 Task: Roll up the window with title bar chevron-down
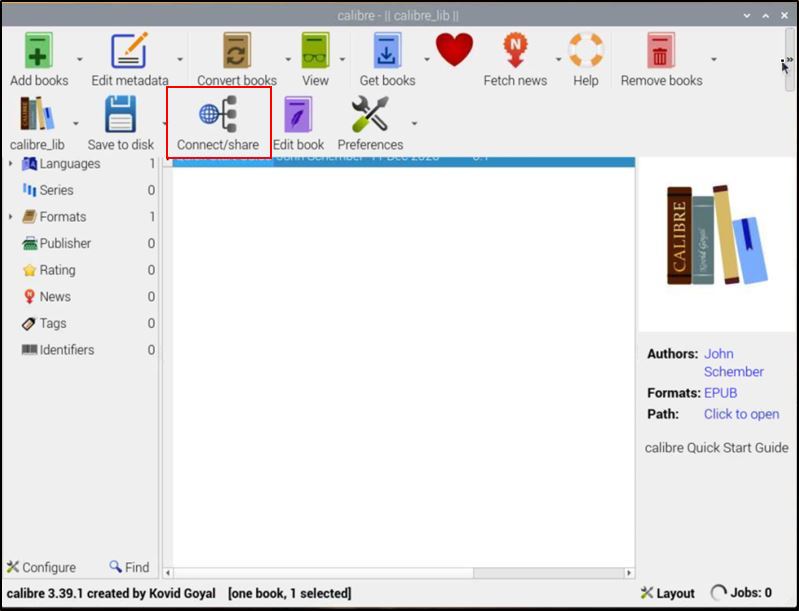point(747,15)
